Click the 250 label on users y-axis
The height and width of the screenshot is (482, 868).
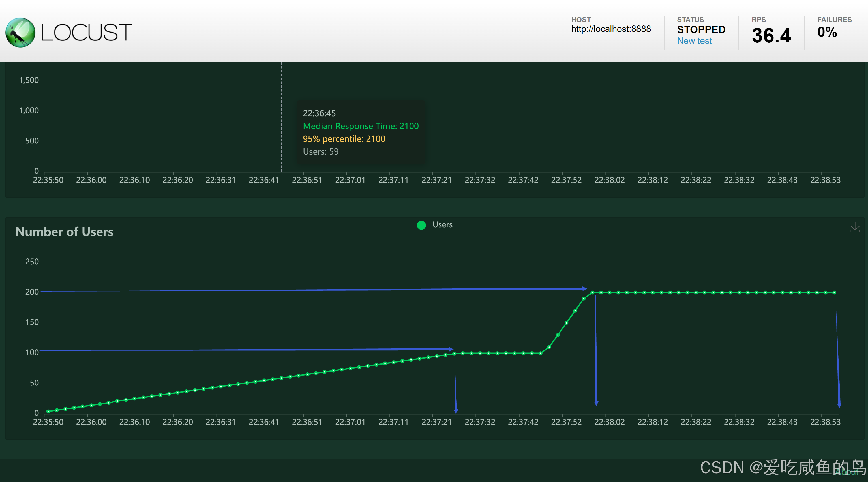point(32,262)
